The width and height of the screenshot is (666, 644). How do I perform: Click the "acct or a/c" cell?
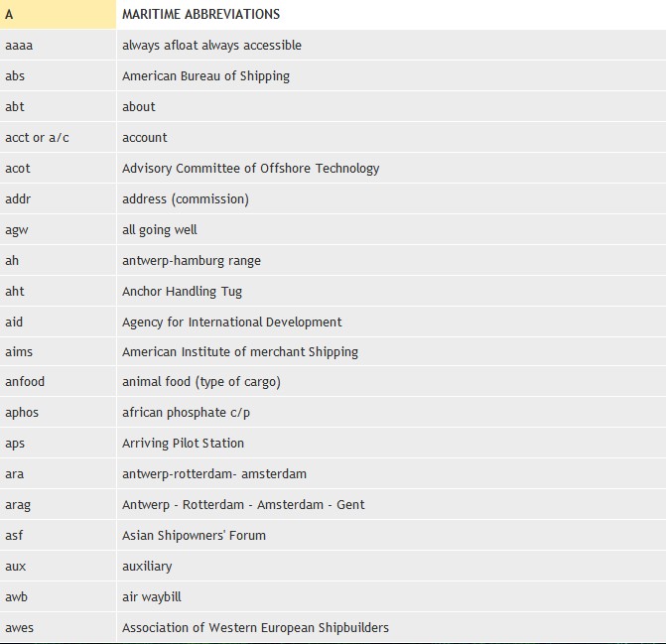pyautogui.click(x=37, y=137)
